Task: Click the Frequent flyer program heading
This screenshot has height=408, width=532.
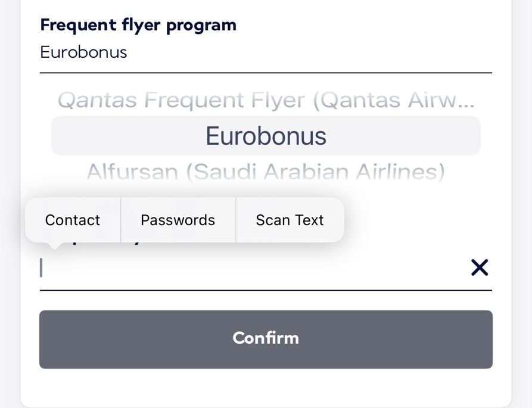Action: click(x=138, y=25)
